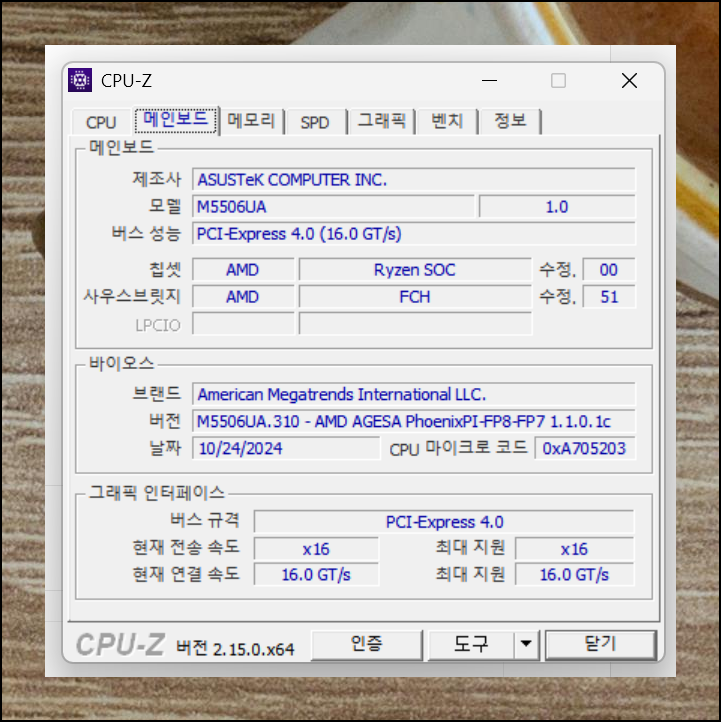
Task: Minimize the CPU-Z window
Action: click(x=489, y=81)
